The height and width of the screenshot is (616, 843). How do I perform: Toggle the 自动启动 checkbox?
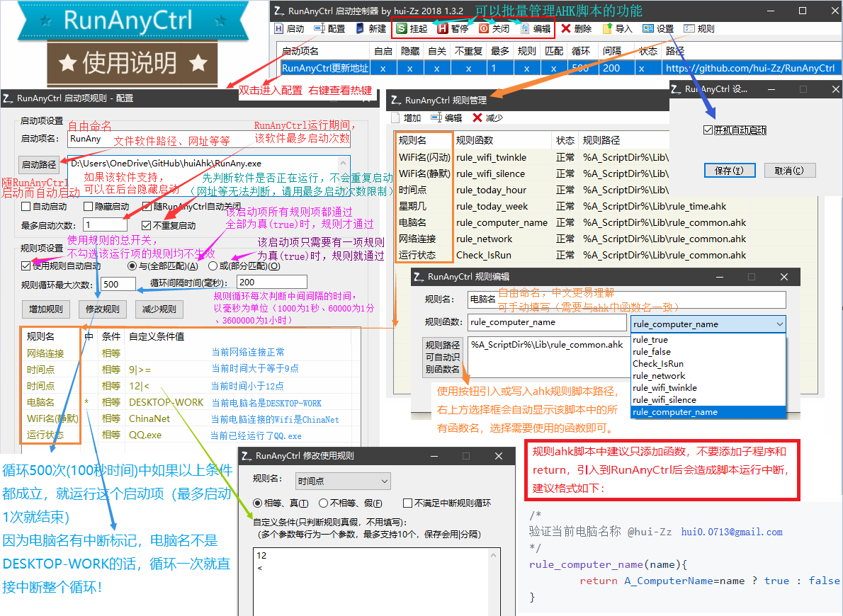click(26, 207)
